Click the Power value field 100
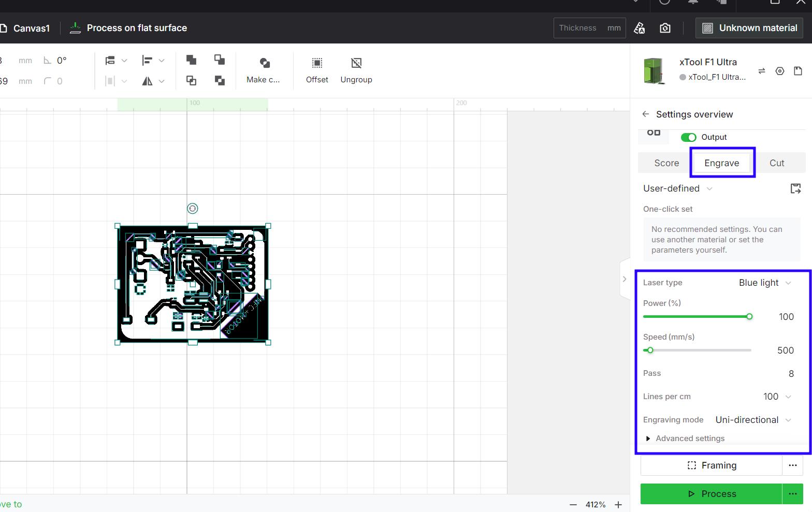Image resolution: width=812 pixels, height=512 pixels. 786,317
